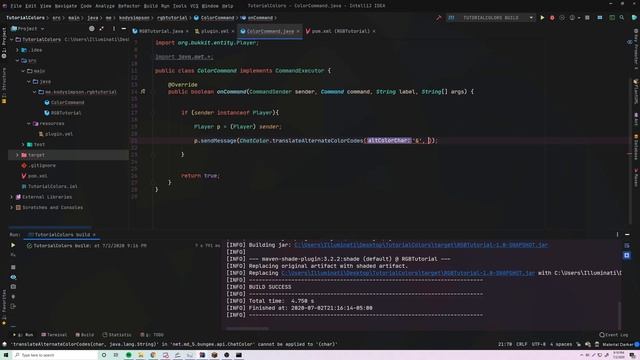Click the Cortana circle on taskbar
The image size is (640, 360).
tap(104, 355)
